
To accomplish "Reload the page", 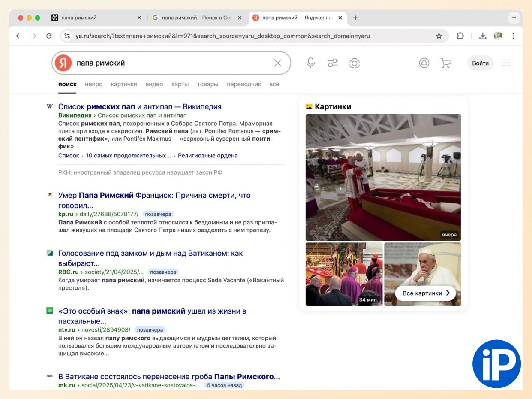I will 49,36.
